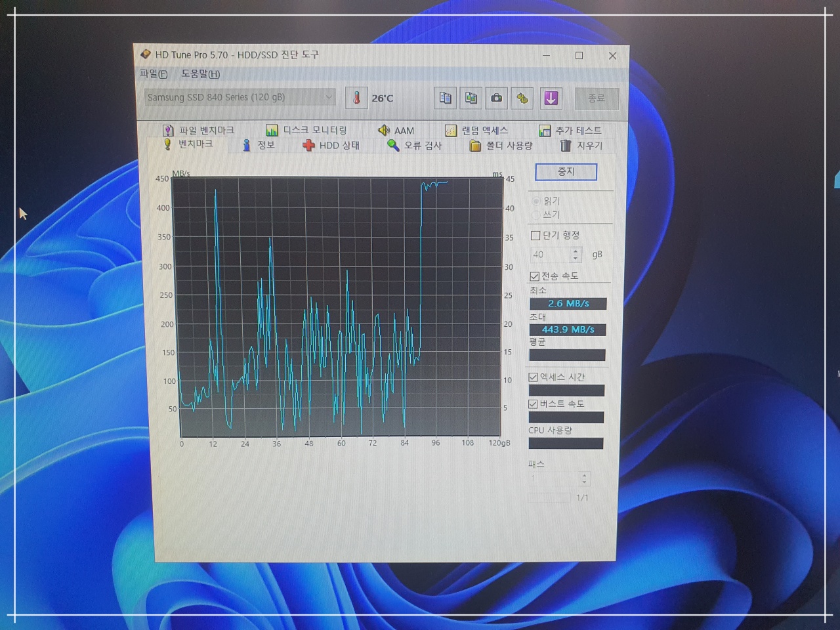Screen dimensions: 840x630
Task: Toggle the 전송 속도 checkbox
Action: (x=535, y=276)
